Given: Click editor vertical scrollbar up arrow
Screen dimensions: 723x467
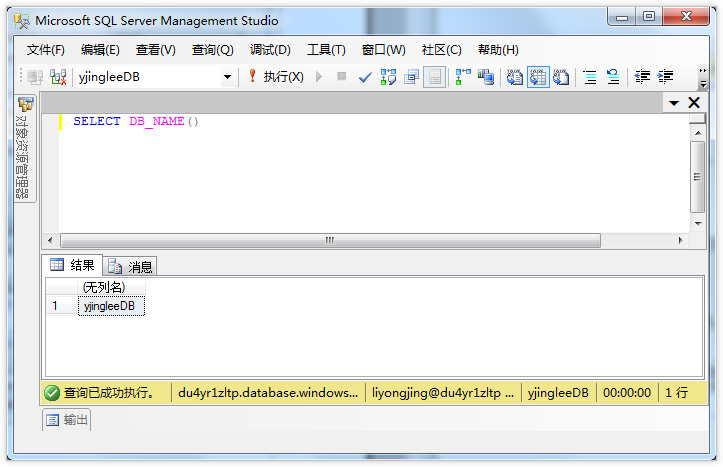Looking at the screenshot, I should [x=698, y=133].
